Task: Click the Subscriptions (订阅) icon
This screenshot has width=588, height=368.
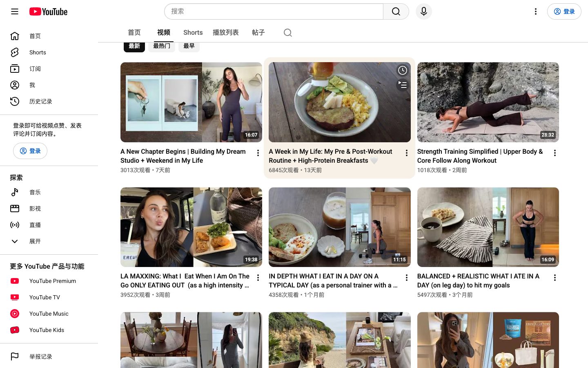Action: click(x=15, y=69)
